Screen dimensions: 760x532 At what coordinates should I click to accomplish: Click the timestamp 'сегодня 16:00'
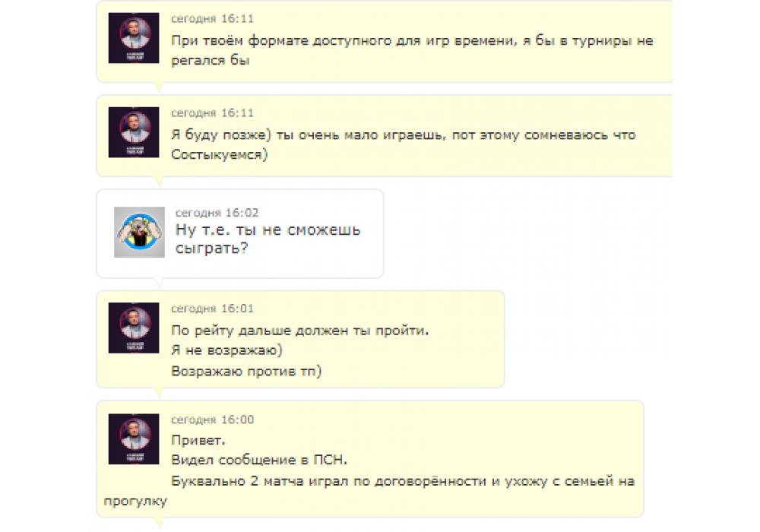pos(212,420)
